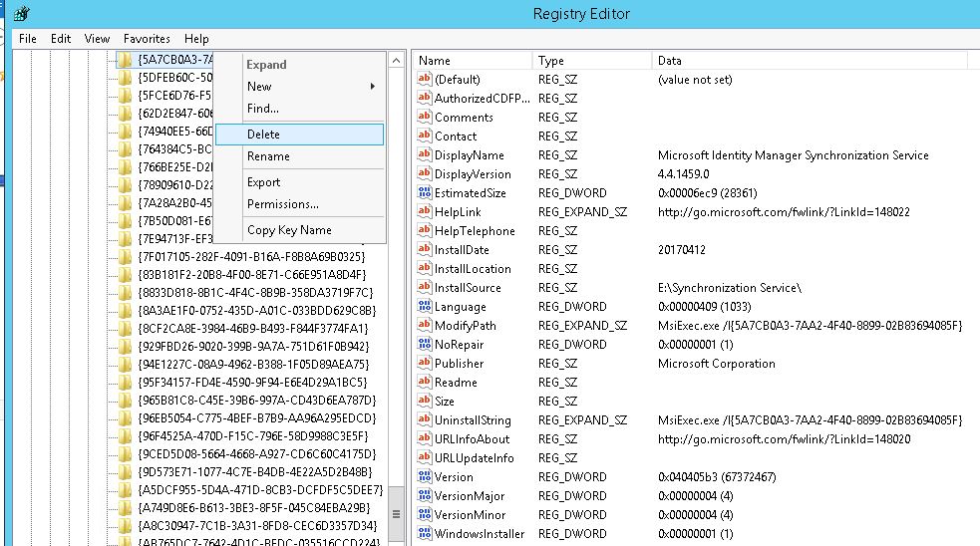The width and height of the screenshot is (980, 546).
Task: Choose Expand in the context menu
Action: (299, 65)
